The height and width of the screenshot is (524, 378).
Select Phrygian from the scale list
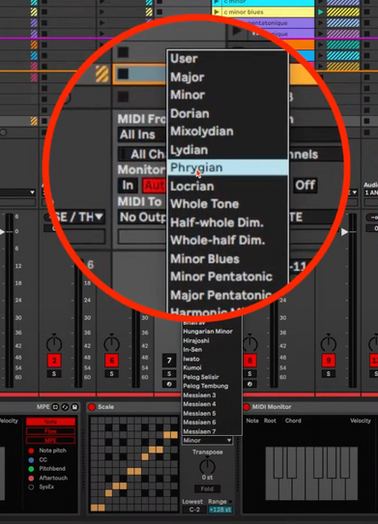tap(228, 168)
